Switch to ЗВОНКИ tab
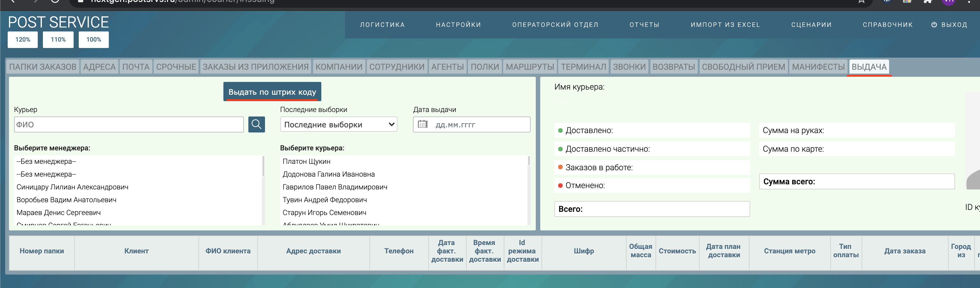 [x=629, y=67]
